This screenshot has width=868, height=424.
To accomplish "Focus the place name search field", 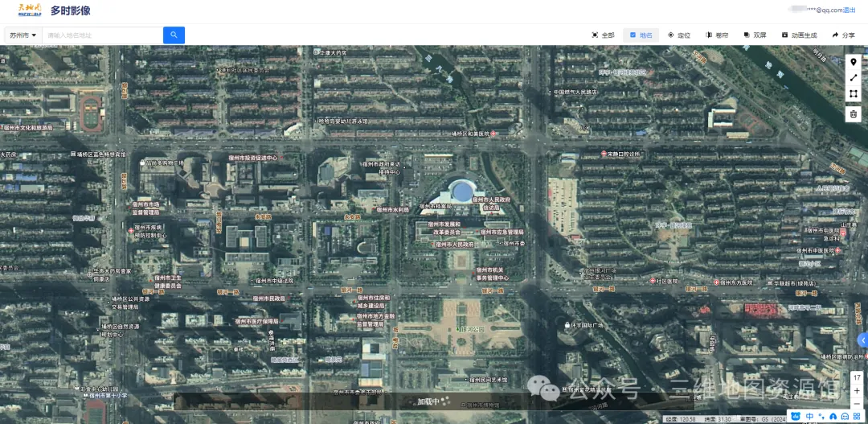I will (x=103, y=35).
